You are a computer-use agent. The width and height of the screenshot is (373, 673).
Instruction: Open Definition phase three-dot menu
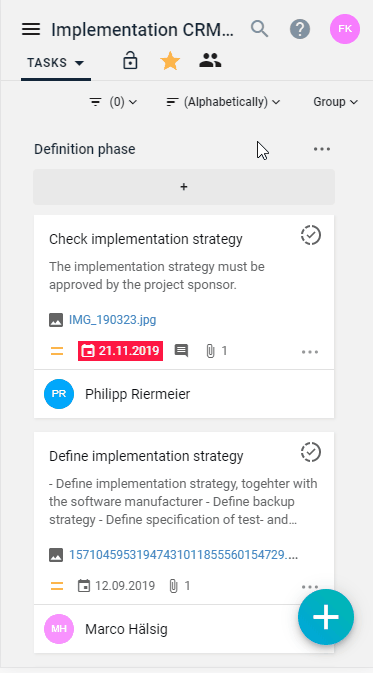coord(321,149)
